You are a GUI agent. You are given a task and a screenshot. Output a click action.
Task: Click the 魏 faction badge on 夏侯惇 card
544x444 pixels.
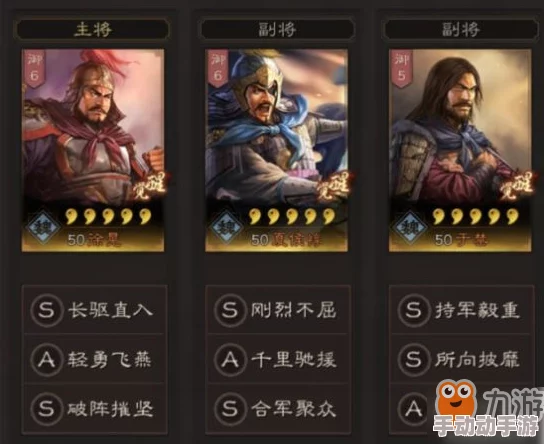click(227, 227)
